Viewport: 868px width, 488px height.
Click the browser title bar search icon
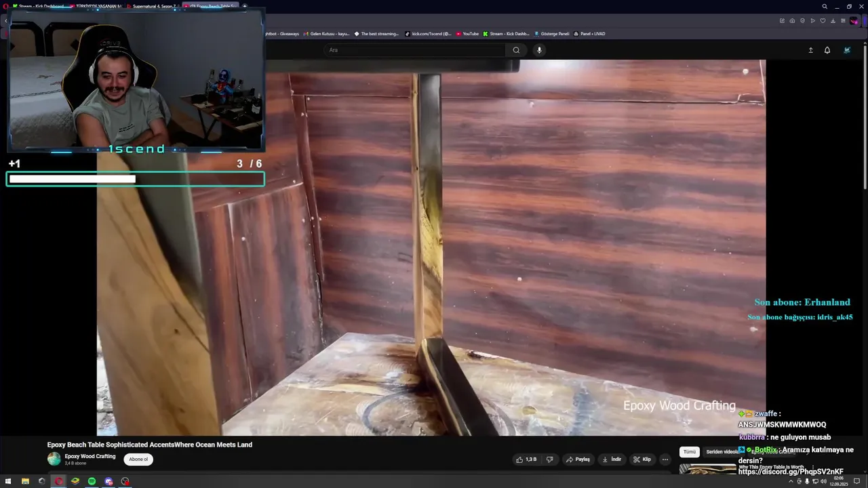(825, 7)
